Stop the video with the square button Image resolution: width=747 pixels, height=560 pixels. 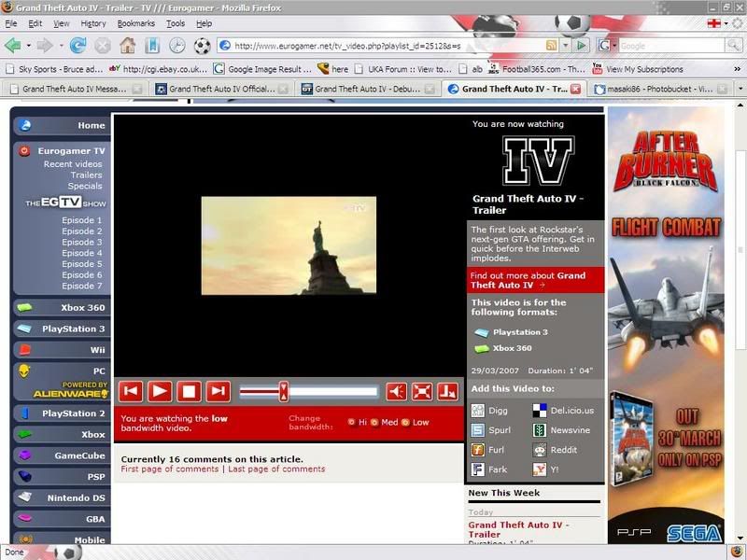(189, 391)
